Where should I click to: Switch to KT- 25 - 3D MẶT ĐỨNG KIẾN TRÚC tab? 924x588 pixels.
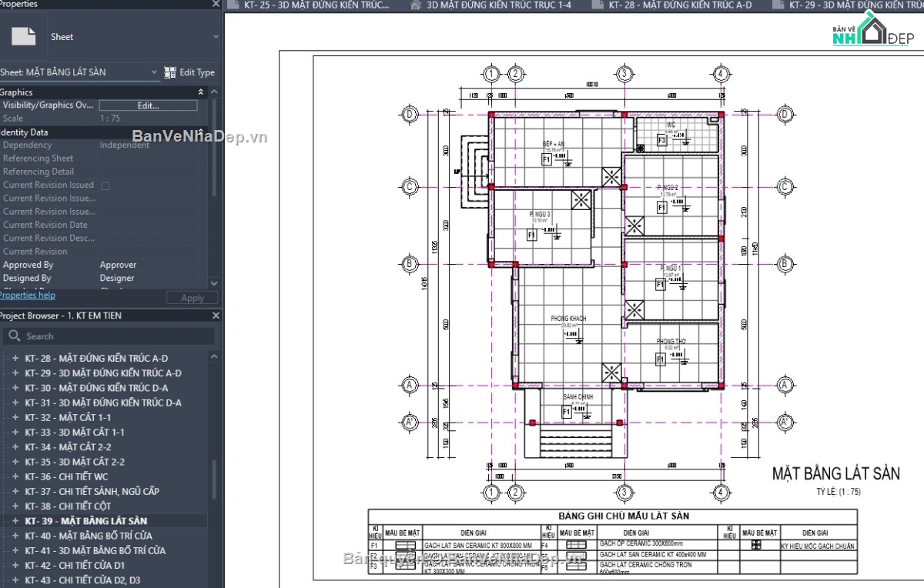(311, 5)
